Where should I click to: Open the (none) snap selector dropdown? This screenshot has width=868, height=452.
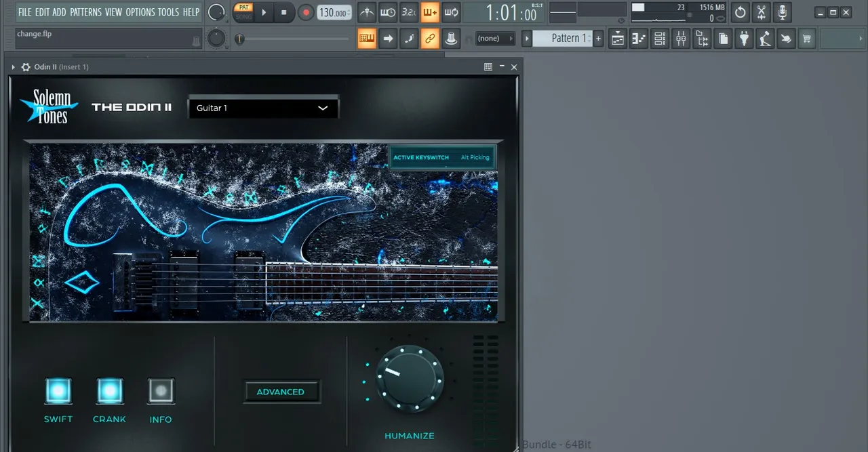point(494,39)
